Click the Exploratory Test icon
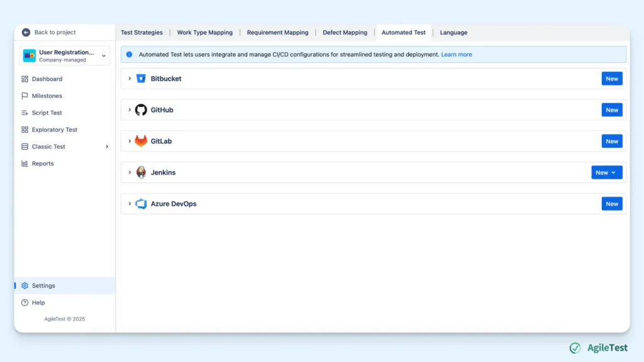The height and width of the screenshot is (362, 644). coord(25,129)
